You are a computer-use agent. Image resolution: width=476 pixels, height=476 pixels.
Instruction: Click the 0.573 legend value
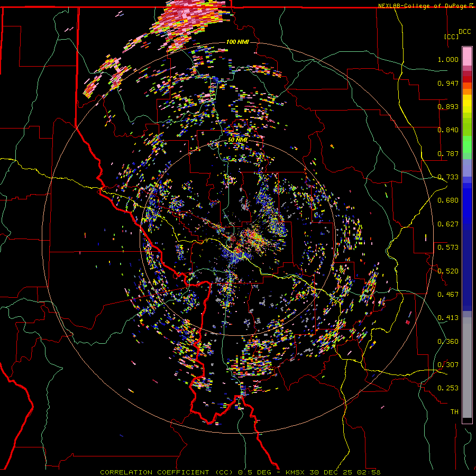point(448,248)
